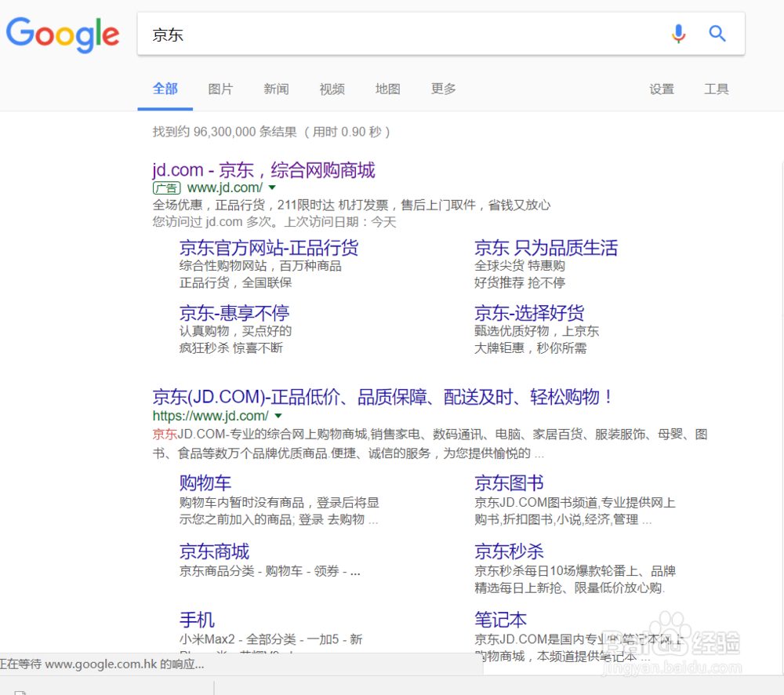
Task: Expand the arrow next to https://www.jd.com
Action: point(278,415)
